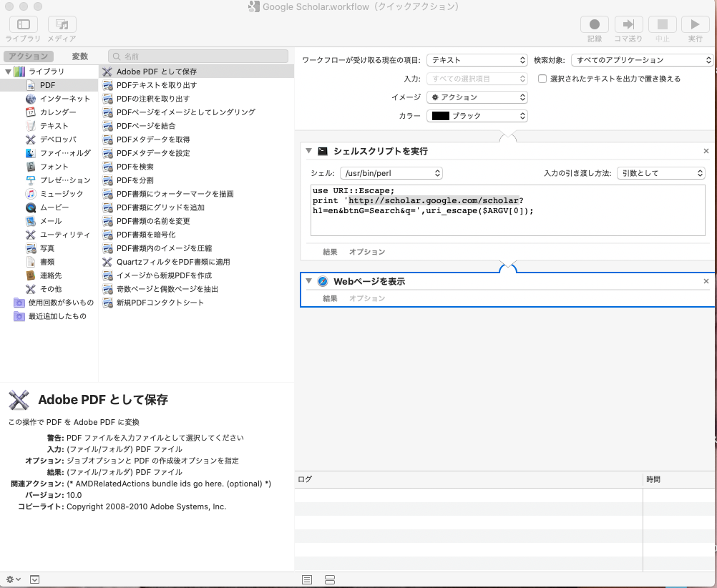717x588 pixels.
Task: Remove the シェルスクリプトを実行 action
Action: 706,151
